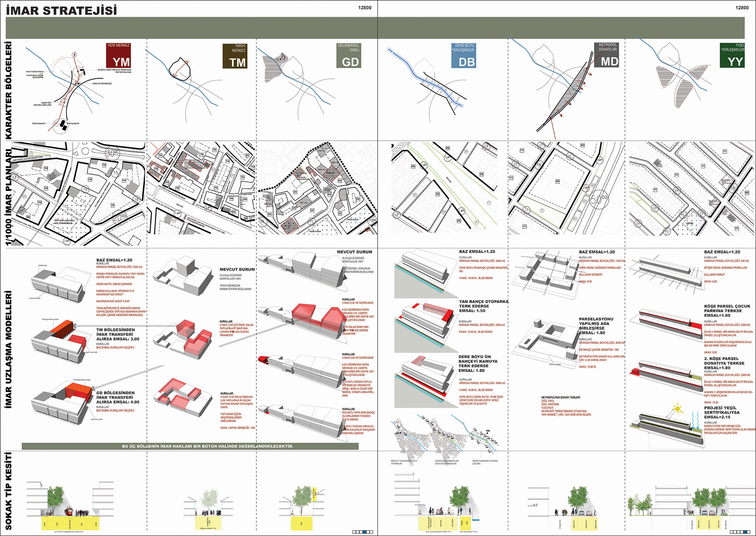The width and height of the screenshot is (756, 536).
Task: Click 'KÖŞE PARSEL ÇOCUK PARKINA TERKSE EMSAL=1.60'
Action: [727, 311]
